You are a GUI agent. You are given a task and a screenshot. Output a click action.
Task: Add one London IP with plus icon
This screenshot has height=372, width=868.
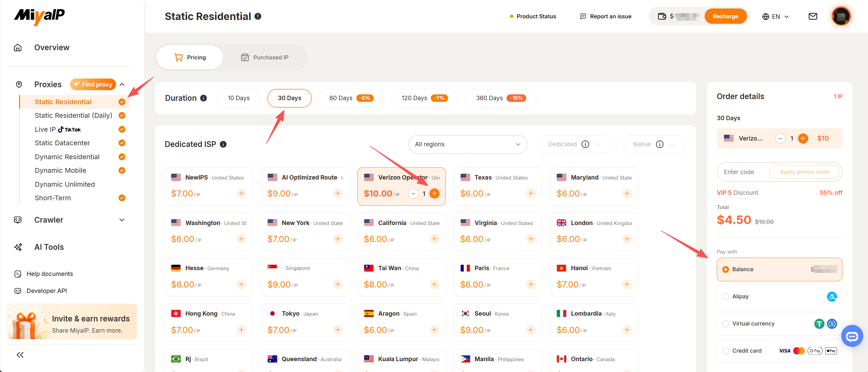pos(627,239)
